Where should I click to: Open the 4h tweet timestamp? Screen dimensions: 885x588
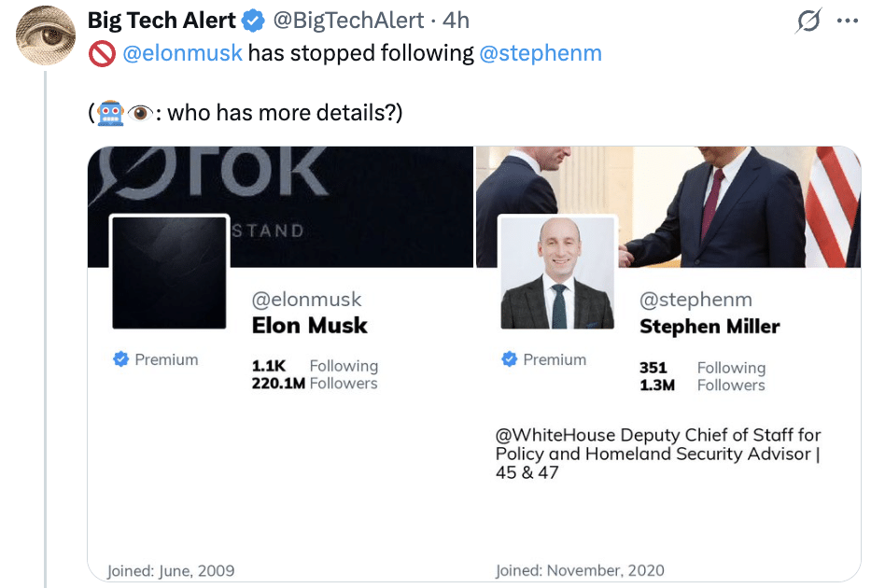coord(455,21)
